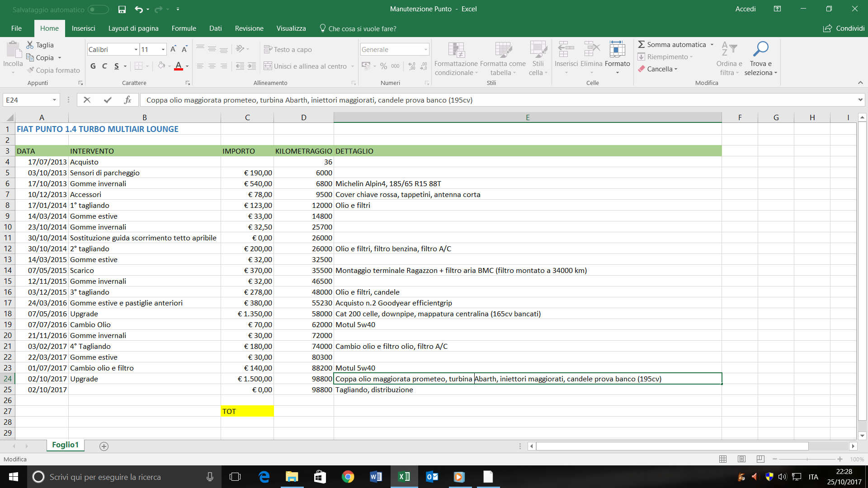This screenshot has width=868, height=488.
Task: Click the Formattazione condizionale button
Action: (456, 58)
